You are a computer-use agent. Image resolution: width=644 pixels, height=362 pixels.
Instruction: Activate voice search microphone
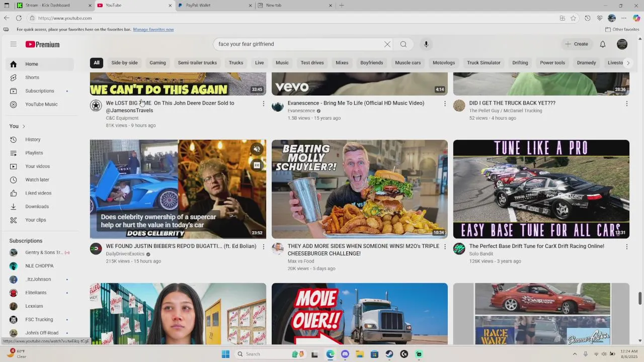click(426, 44)
